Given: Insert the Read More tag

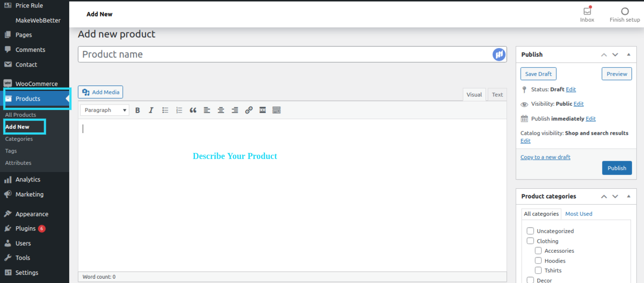Looking at the screenshot, I should [262, 110].
